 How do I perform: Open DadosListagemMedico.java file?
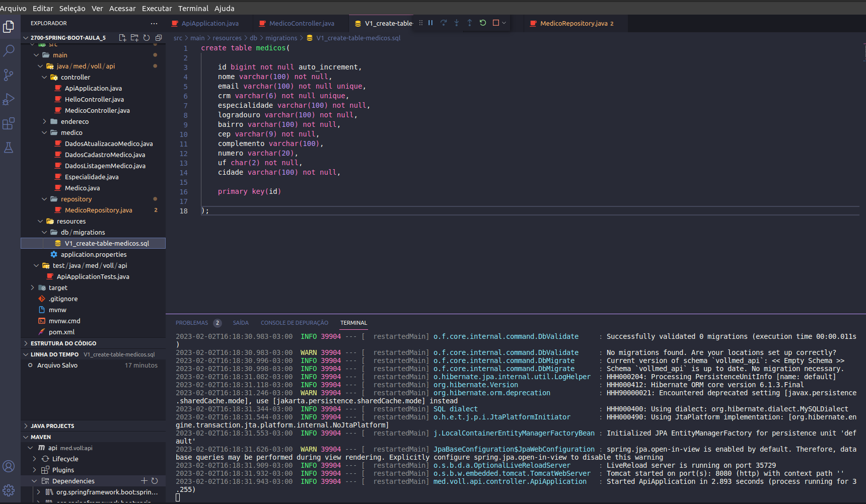click(105, 166)
